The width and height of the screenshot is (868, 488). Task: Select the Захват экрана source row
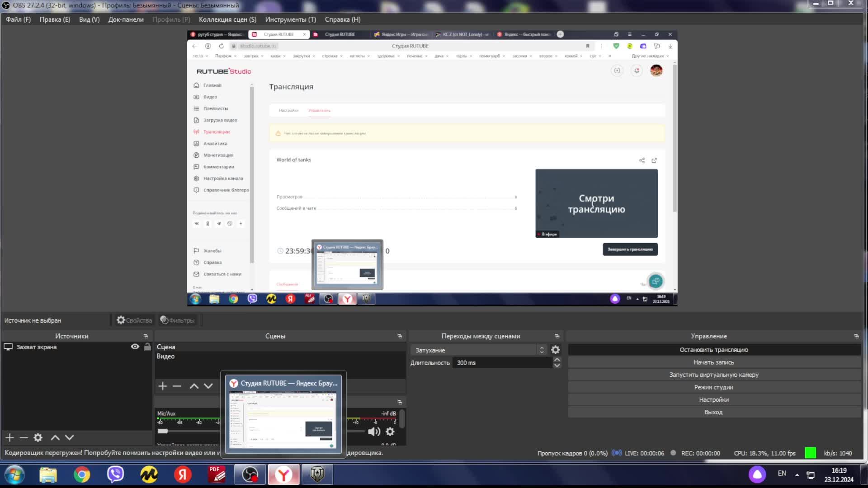76,347
